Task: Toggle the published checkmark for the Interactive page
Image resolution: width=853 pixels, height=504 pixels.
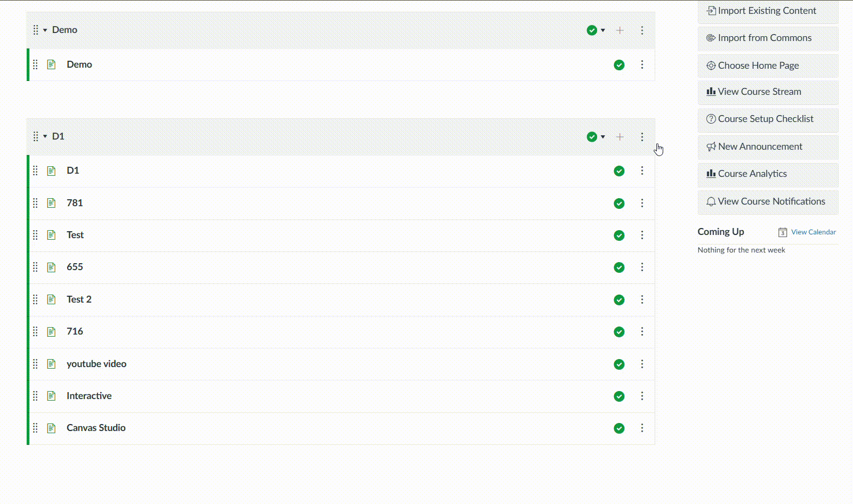Action: (619, 396)
